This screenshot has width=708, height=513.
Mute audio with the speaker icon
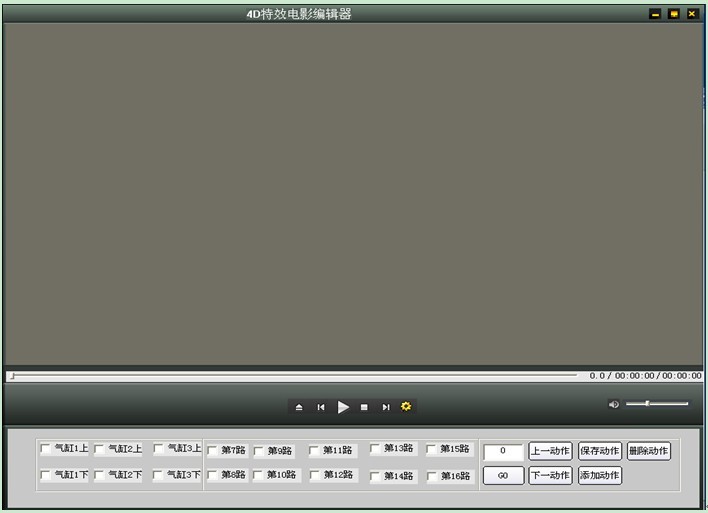coord(614,404)
